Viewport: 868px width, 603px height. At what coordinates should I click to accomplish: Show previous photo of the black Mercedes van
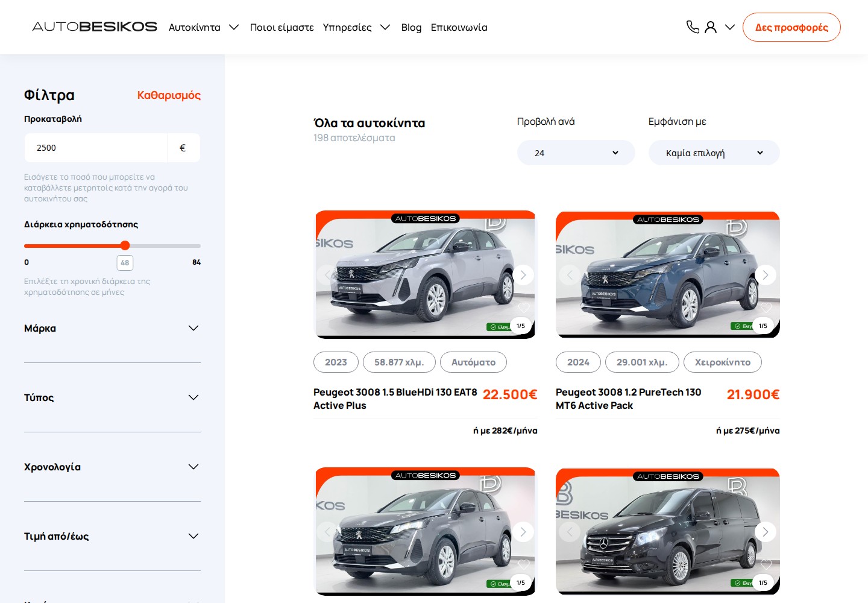pyautogui.click(x=570, y=532)
